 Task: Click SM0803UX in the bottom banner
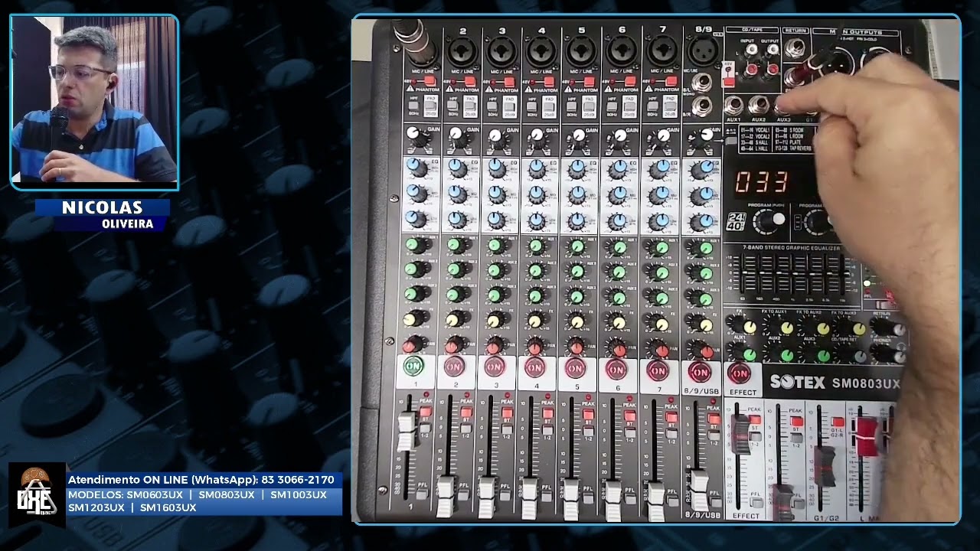[227, 495]
